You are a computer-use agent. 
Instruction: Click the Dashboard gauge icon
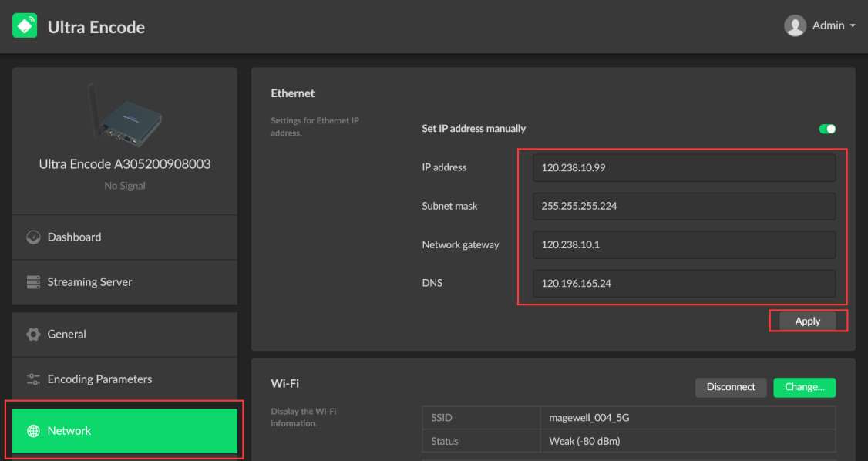tap(33, 237)
